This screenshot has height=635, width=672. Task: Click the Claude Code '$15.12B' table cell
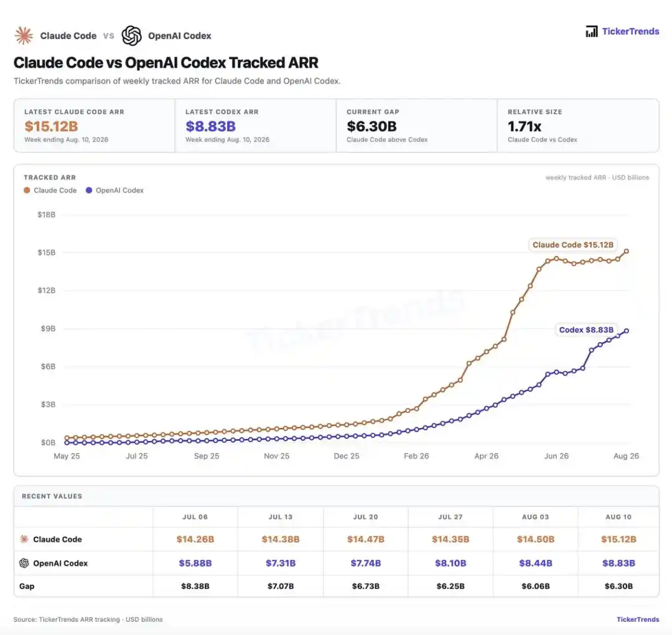(x=618, y=539)
